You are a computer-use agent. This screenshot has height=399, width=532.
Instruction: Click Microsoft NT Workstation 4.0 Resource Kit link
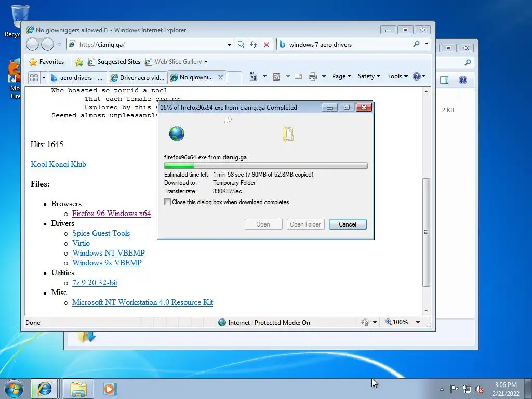(x=142, y=302)
